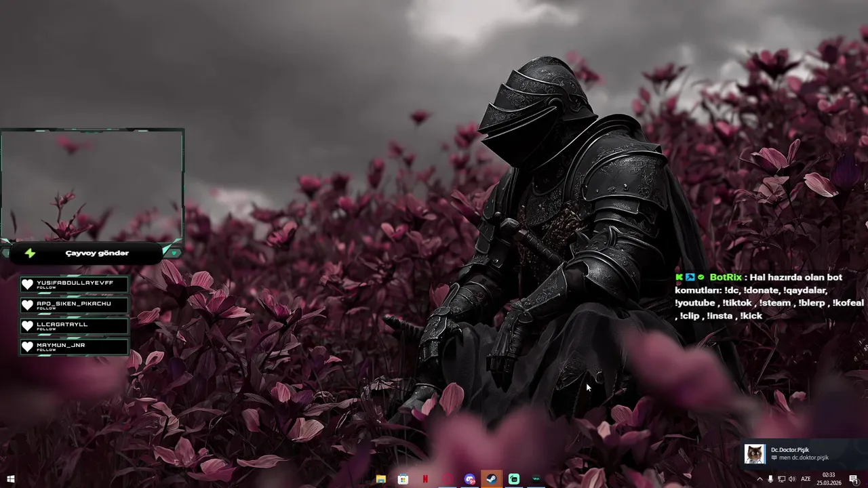Click the green verified badge before BotRix
868x488 pixels.
click(x=701, y=277)
